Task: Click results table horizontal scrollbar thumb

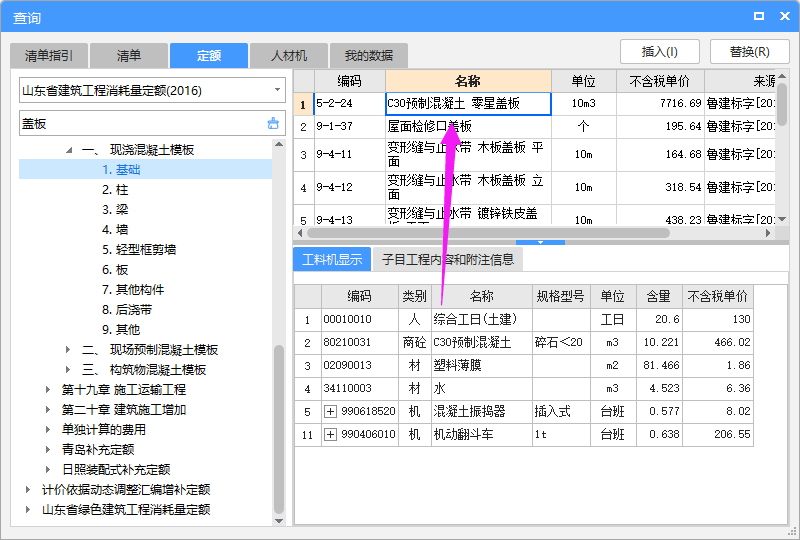Action: pyautogui.click(x=488, y=233)
